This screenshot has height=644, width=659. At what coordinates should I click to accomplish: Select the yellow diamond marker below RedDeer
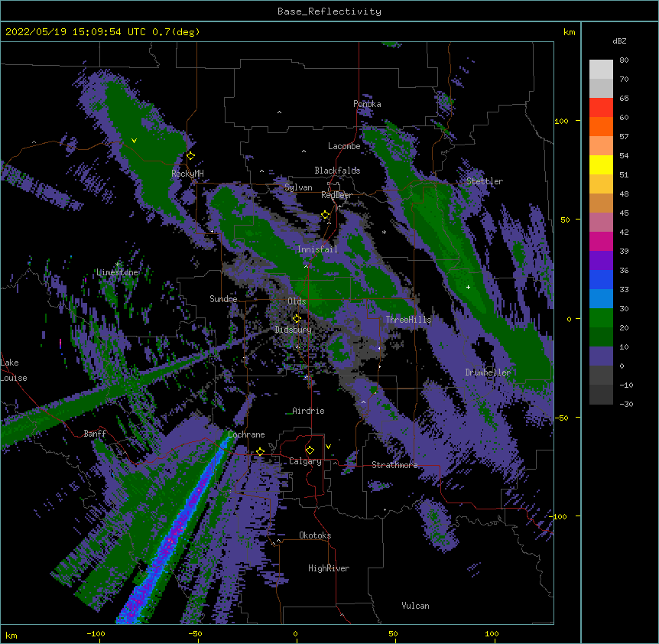(x=326, y=215)
